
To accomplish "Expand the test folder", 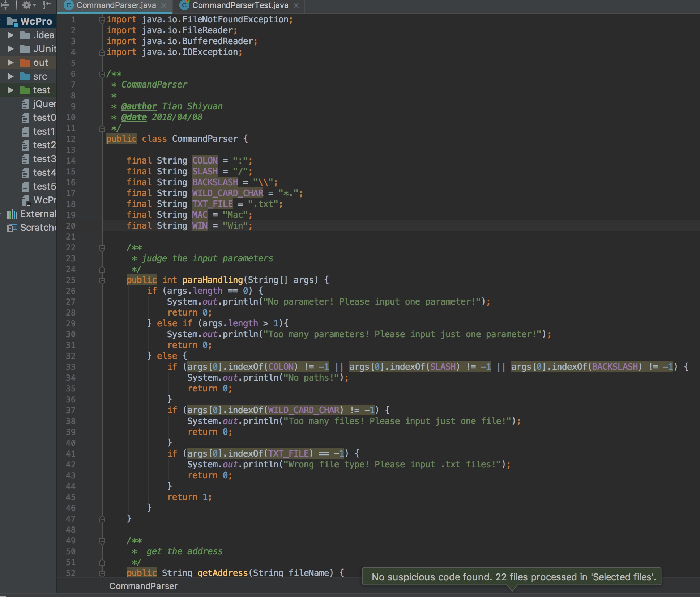I will coord(10,90).
